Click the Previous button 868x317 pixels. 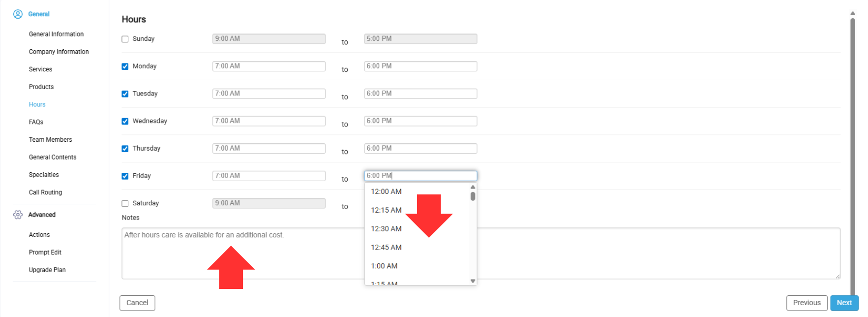pyautogui.click(x=807, y=303)
